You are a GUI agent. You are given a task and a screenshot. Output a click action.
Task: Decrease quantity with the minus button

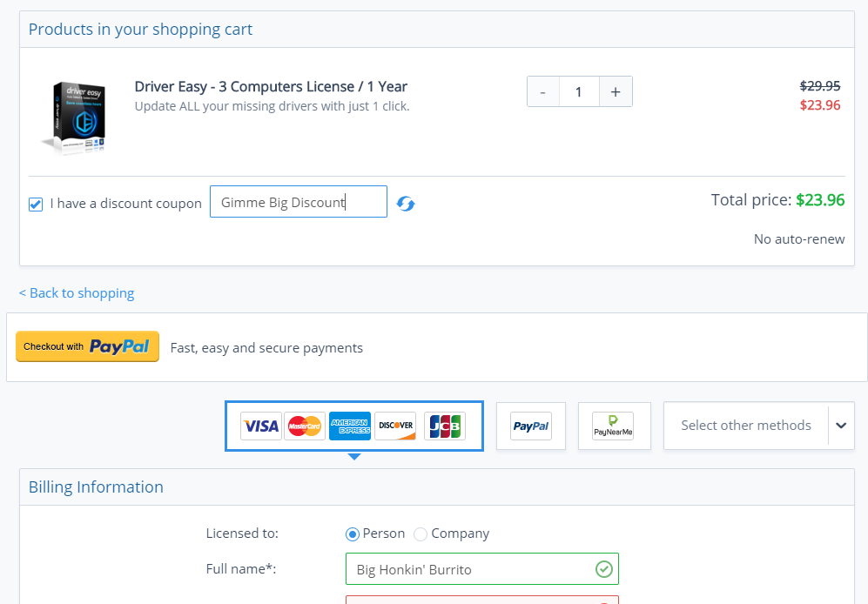tap(543, 91)
